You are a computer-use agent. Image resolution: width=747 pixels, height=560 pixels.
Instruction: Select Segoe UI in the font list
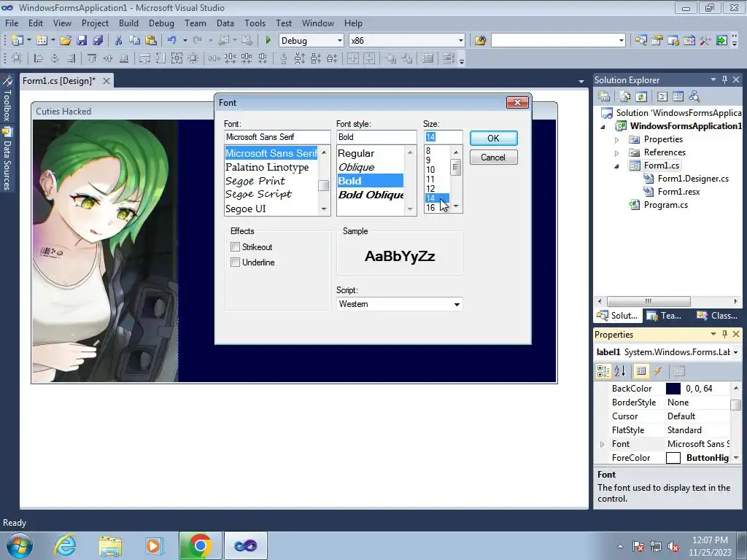tap(245, 209)
